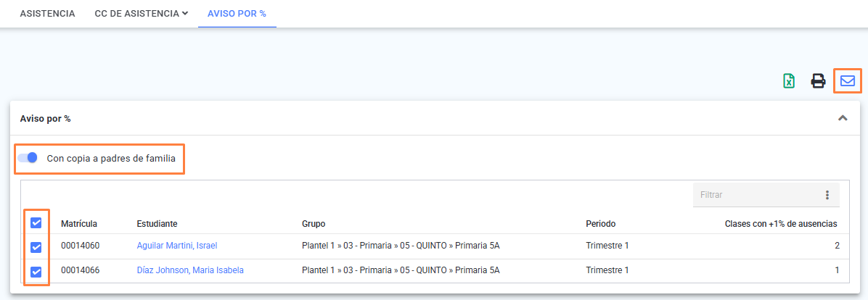Sort by Grupo column header

point(314,224)
